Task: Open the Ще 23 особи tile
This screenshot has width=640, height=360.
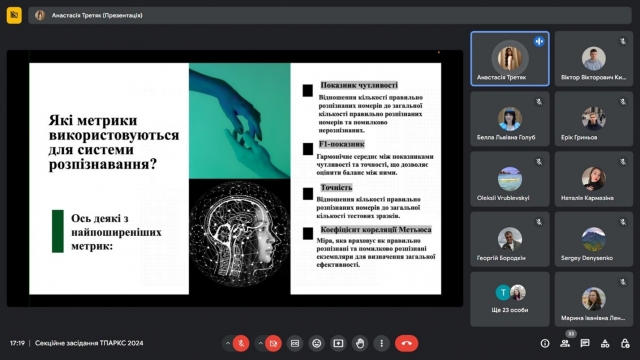Action: tap(510, 299)
